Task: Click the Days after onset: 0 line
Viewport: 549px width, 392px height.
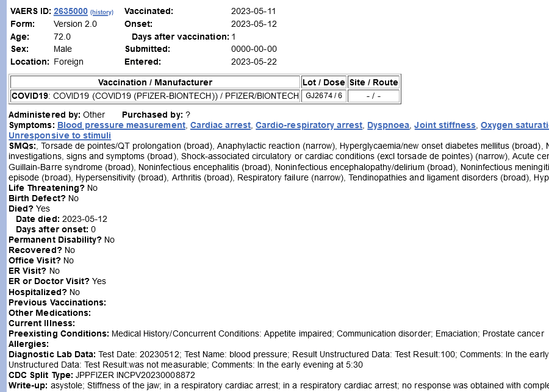Action: 56,230
